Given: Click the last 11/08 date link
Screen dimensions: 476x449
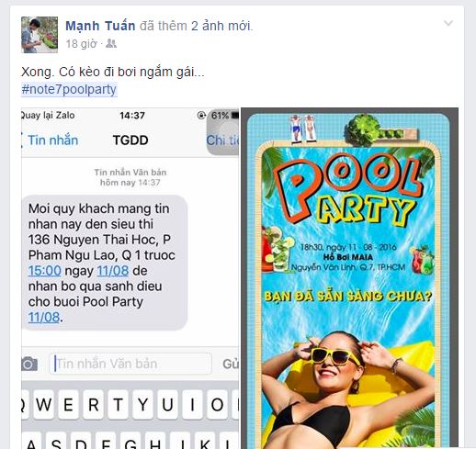Looking at the screenshot, I should tap(44, 318).
